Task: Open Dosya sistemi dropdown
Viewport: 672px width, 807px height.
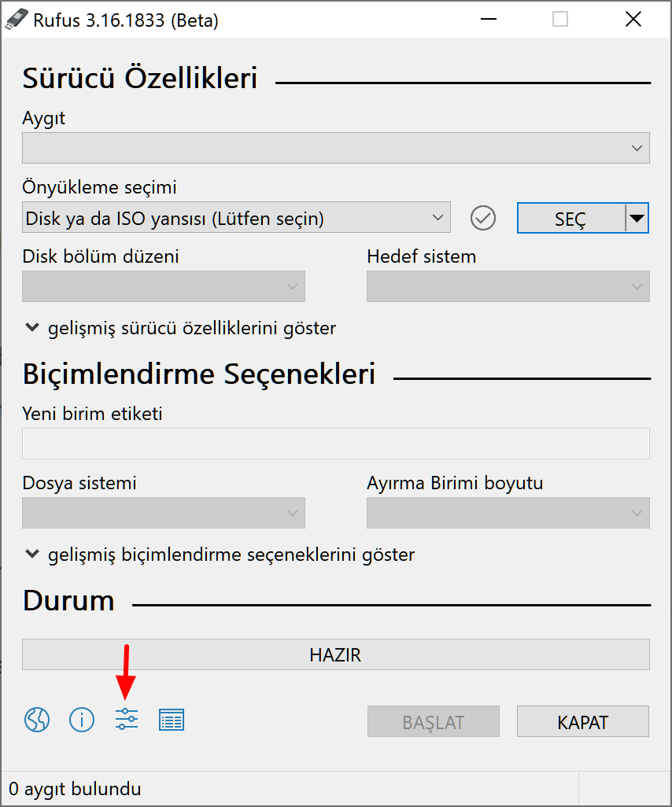Action: coord(164,513)
